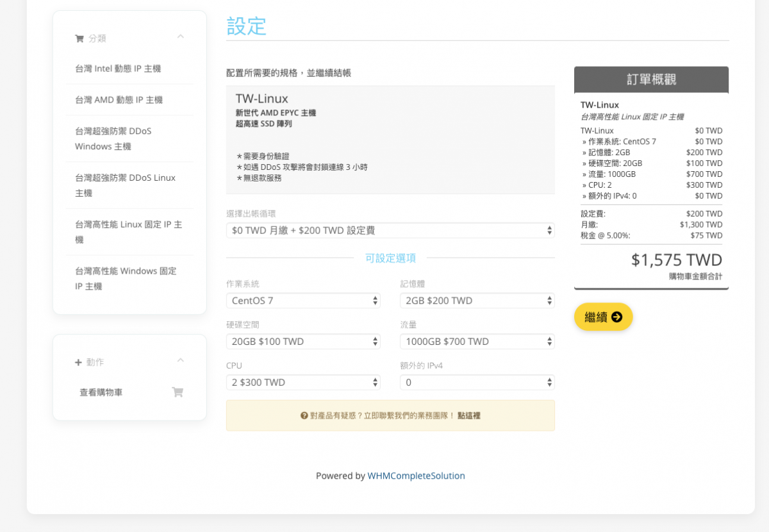The height and width of the screenshot is (532, 769).
Task: Click the plus icon beside 動作
Action: tap(78, 362)
